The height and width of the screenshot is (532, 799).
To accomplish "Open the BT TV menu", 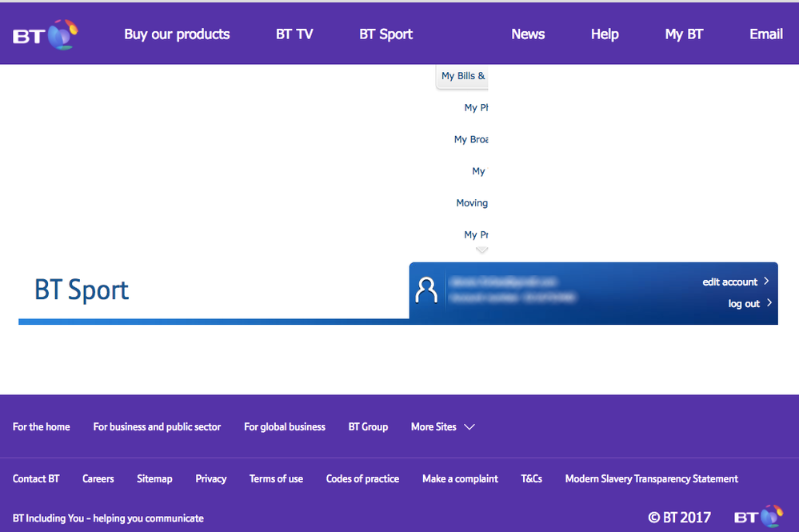I will 294,34.
